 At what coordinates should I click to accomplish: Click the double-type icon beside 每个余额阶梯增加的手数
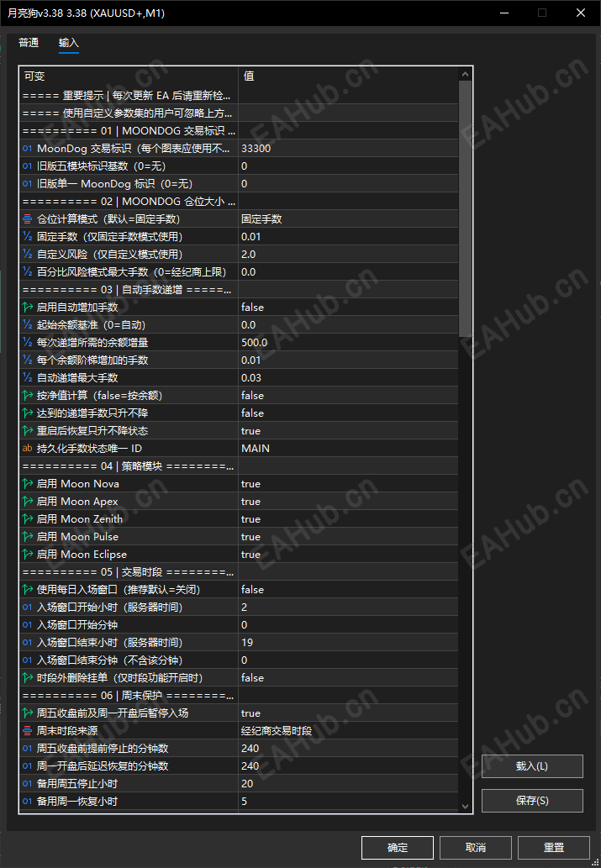27,360
